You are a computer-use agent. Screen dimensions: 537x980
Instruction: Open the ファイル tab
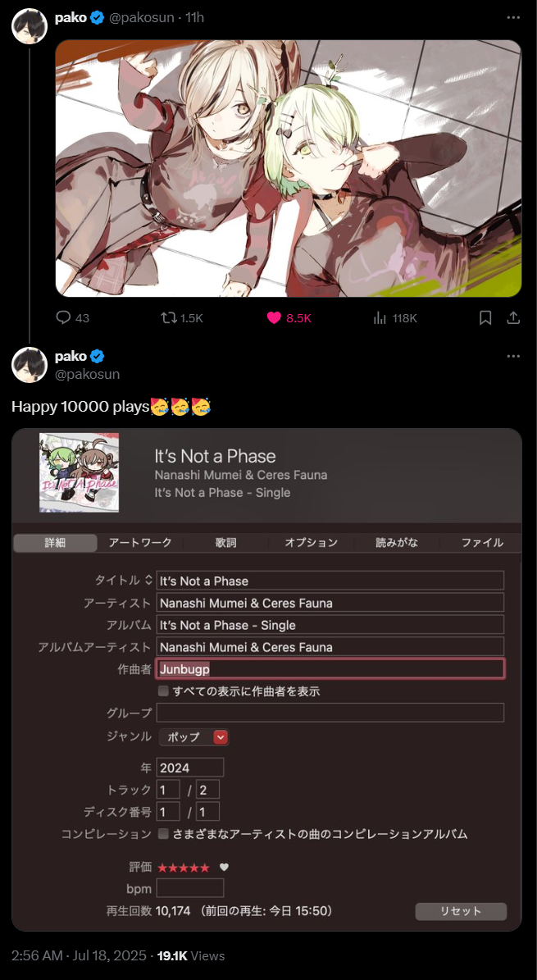(482, 543)
